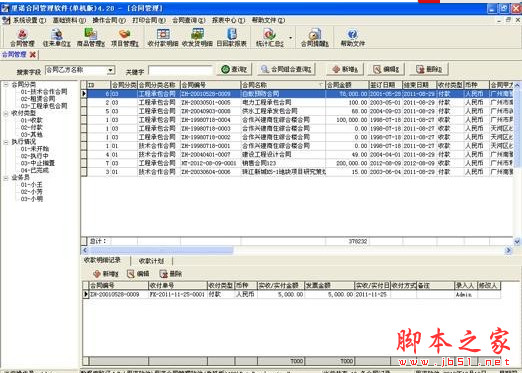Select 01-技术合作合同 in the tree

click(44, 92)
